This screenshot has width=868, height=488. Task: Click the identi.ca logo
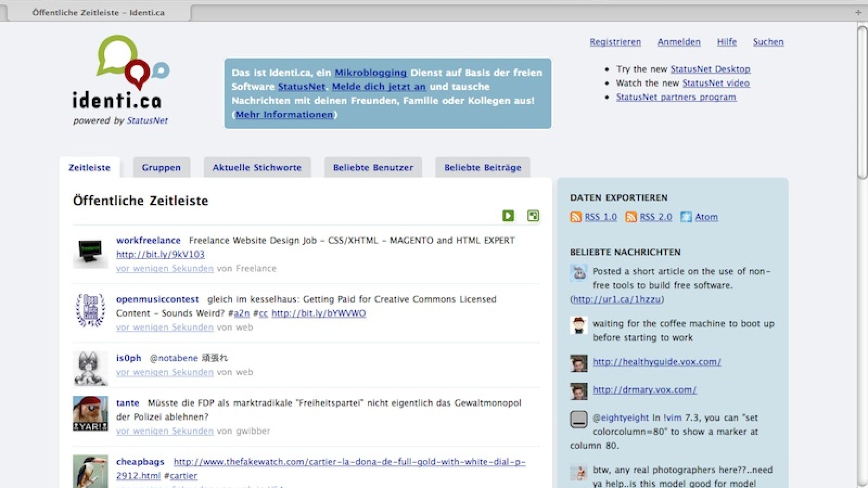(x=120, y=73)
